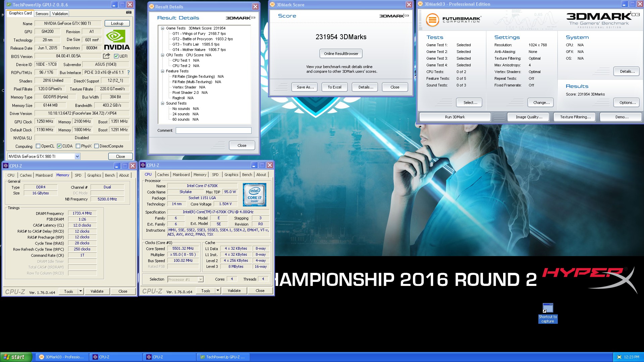Enable the OpenCL checkbox
Image resolution: width=644 pixels, height=362 pixels.
[38, 146]
